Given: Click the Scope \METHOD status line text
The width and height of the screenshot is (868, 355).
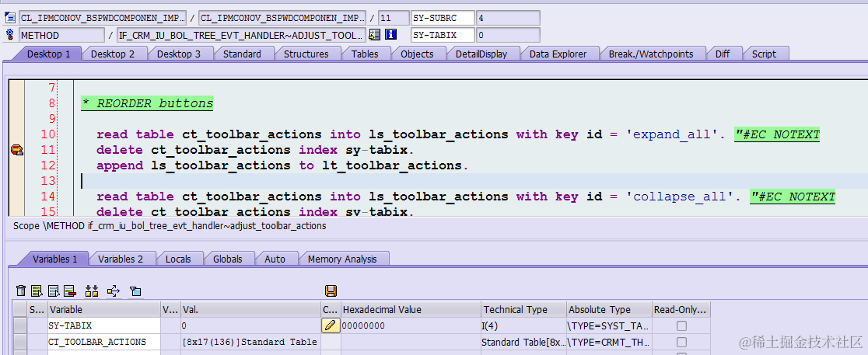Looking at the screenshot, I should 170,225.
